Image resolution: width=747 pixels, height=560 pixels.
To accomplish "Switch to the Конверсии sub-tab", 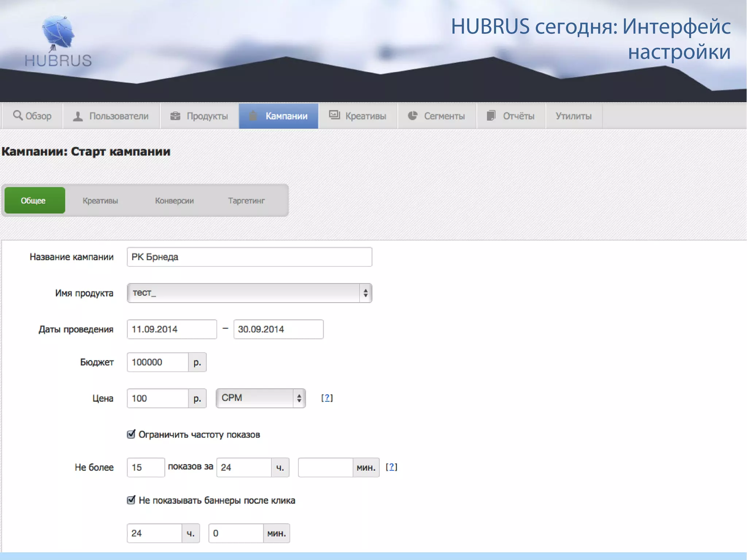I will tap(174, 201).
